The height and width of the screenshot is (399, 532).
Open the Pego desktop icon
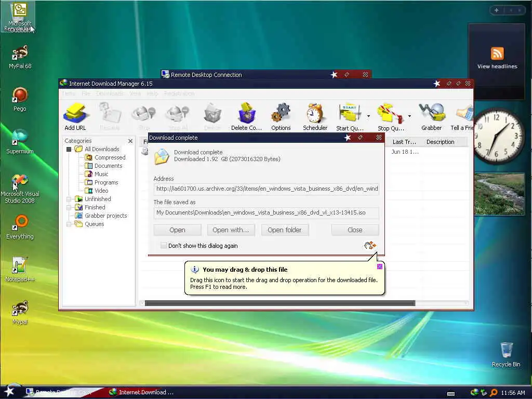point(20,99)
